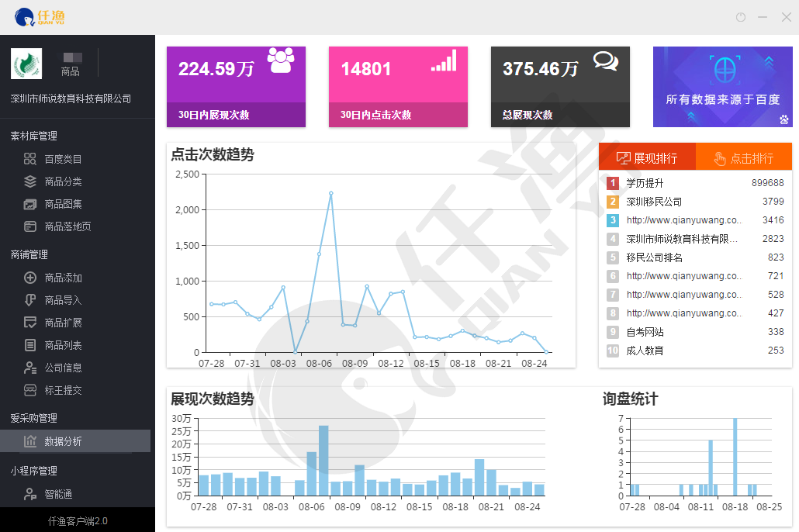Click 爱采购管理 section header
799x532 pixels.
point(33,418)
